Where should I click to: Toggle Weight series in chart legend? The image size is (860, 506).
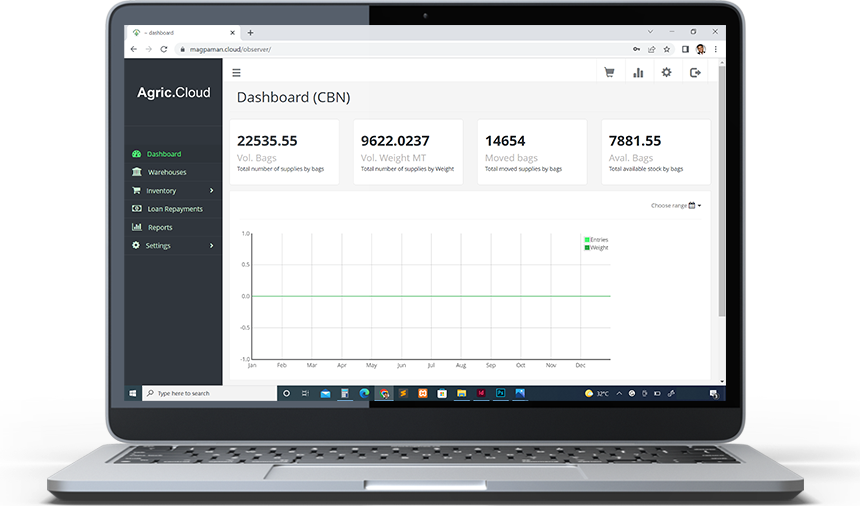[x=597, y=247]
